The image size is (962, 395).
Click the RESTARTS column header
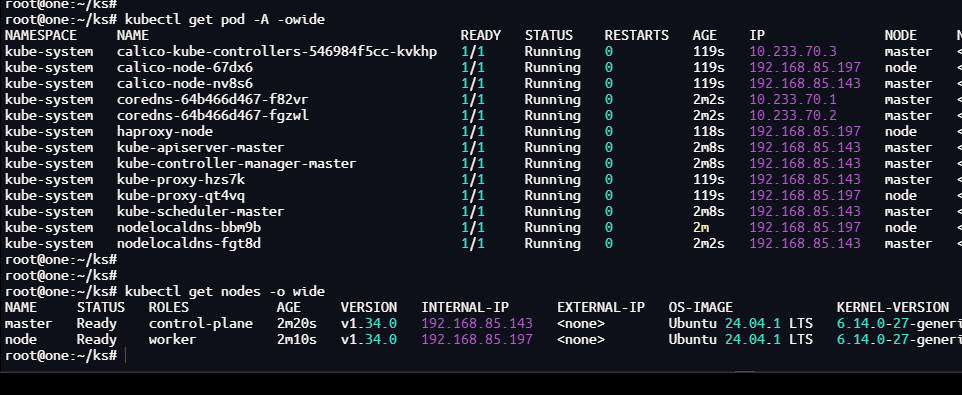click(x=636, y=36)
